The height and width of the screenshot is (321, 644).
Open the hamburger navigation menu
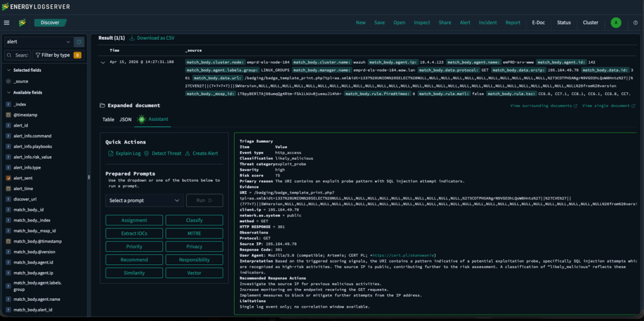point(7,23)
